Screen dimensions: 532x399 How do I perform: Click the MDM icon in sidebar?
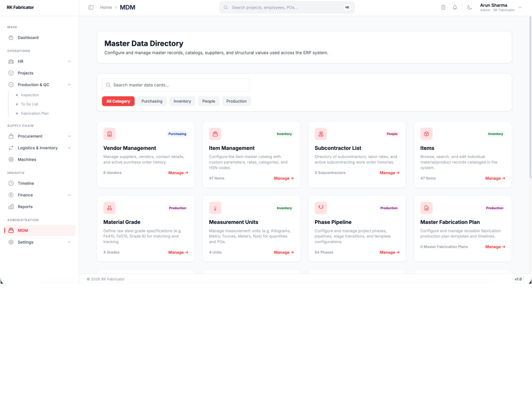click(11, 230)
